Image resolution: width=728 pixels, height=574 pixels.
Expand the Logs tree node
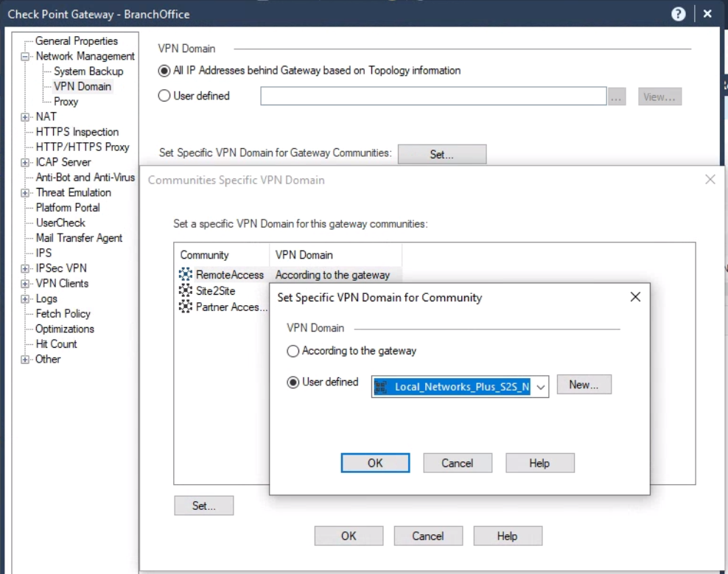click(24, 299)
